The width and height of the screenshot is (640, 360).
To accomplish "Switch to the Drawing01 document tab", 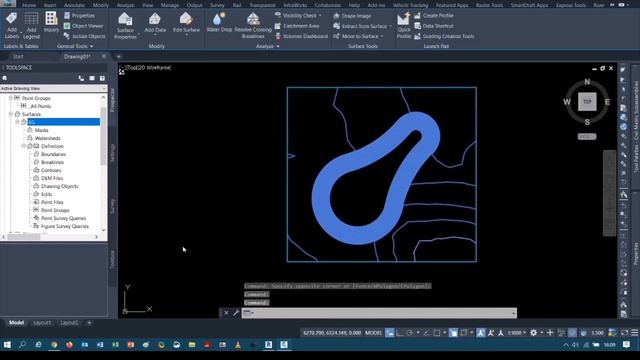I will pos(77,57).
